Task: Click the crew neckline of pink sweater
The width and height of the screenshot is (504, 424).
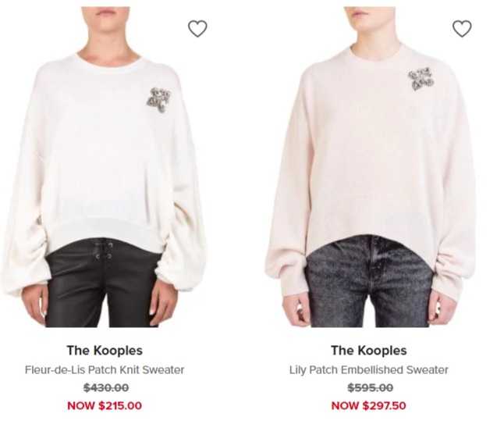Action: (x=373, y=53)
